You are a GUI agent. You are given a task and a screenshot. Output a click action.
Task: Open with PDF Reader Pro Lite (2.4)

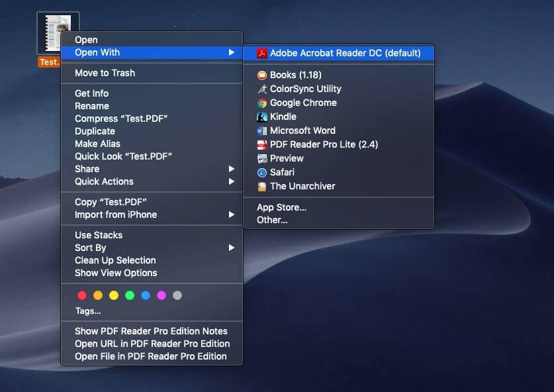coord(338,144)
